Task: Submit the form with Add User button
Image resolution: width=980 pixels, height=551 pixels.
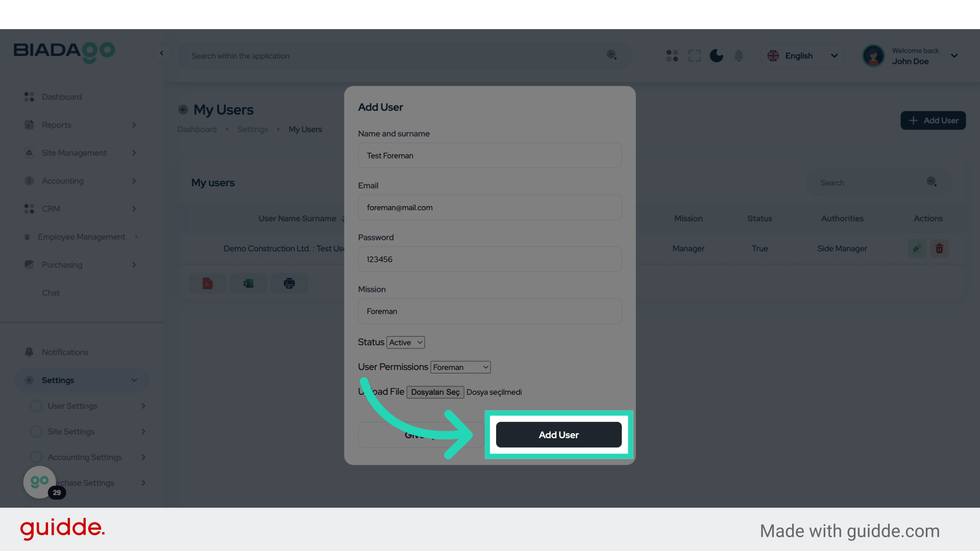Action: click(x=558, y=435)
